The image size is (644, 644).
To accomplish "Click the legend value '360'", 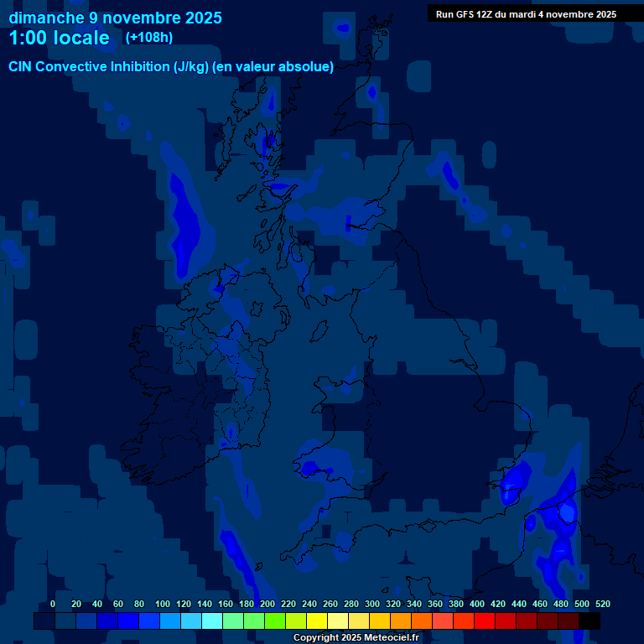I will pyautogui.click(x=435, y=604).
